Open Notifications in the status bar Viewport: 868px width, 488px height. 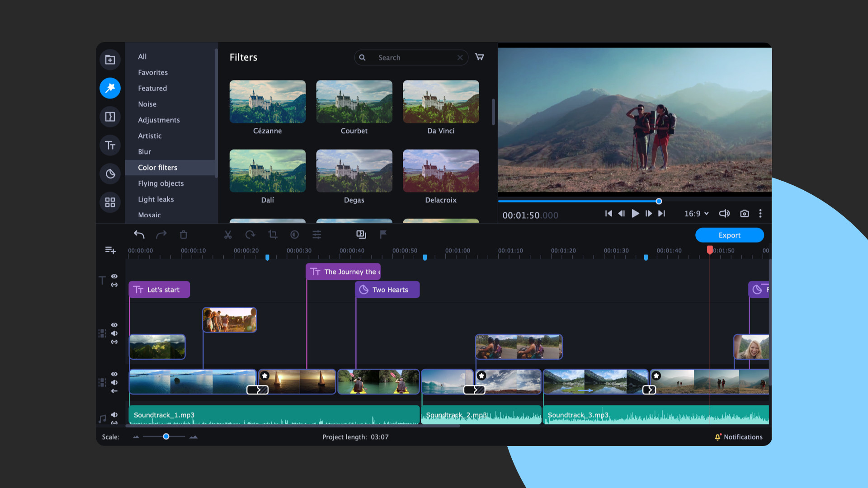click(739, 437)
